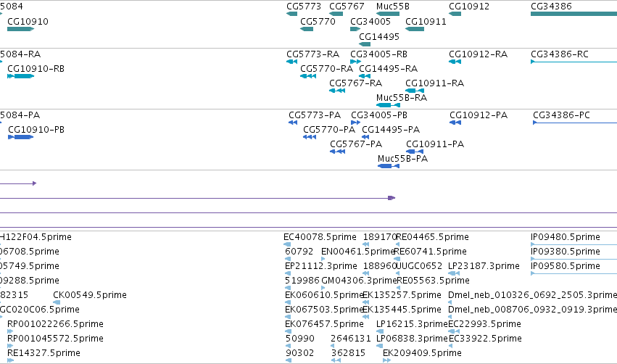The image size is (617, 364).
Task: Select transcript CG10910-RB
Action: [x=20, y=76]
